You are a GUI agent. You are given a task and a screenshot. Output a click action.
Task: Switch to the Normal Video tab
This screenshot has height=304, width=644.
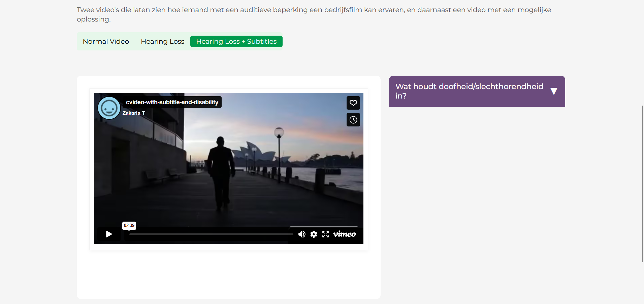pyautogui.click(x=106, y=41)
